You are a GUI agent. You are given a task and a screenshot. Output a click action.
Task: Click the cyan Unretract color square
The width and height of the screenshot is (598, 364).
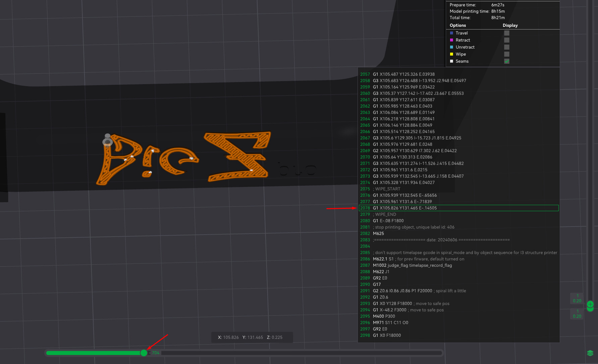point(451,47)
